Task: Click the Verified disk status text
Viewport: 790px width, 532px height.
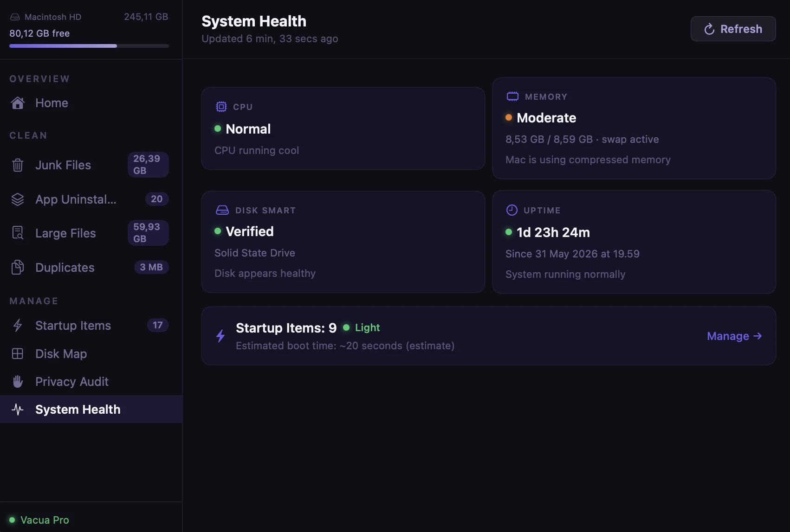Action: click(250, 231)
